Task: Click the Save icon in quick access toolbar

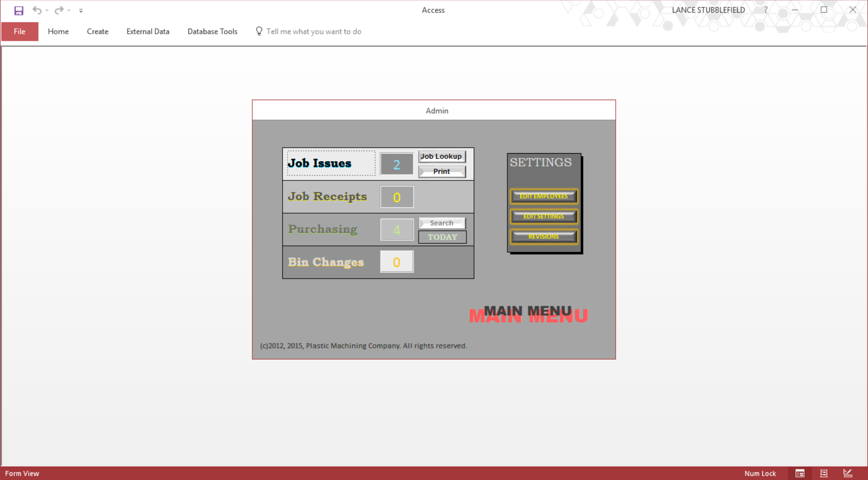Action: 19,11
